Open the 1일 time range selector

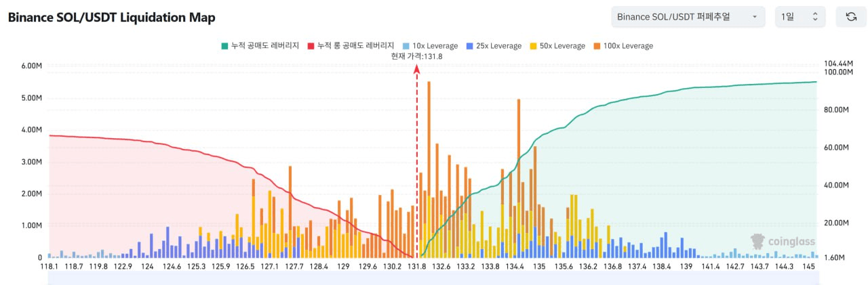[x=800, y=17]
